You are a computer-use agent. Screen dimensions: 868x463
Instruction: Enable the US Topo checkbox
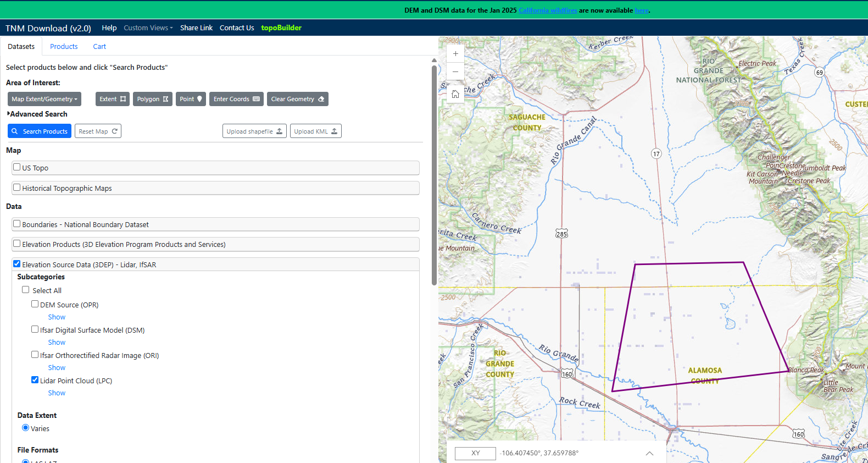click(x=17, y=167)
